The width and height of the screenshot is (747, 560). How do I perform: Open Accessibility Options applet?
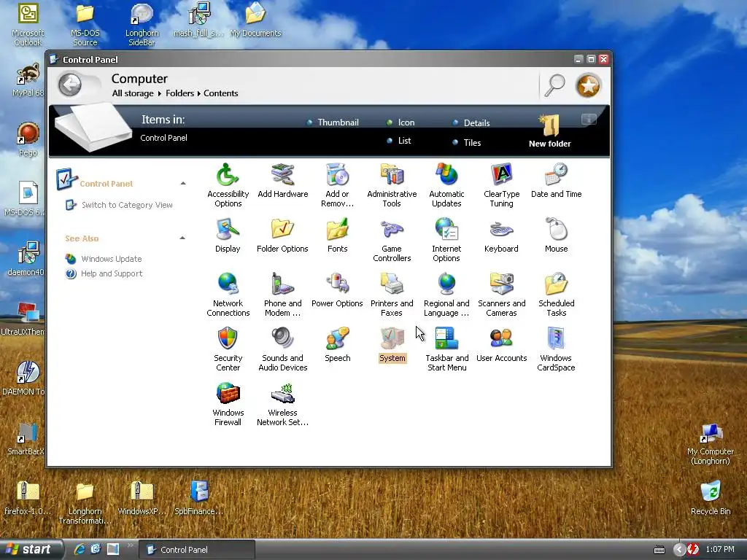[228, 185]
